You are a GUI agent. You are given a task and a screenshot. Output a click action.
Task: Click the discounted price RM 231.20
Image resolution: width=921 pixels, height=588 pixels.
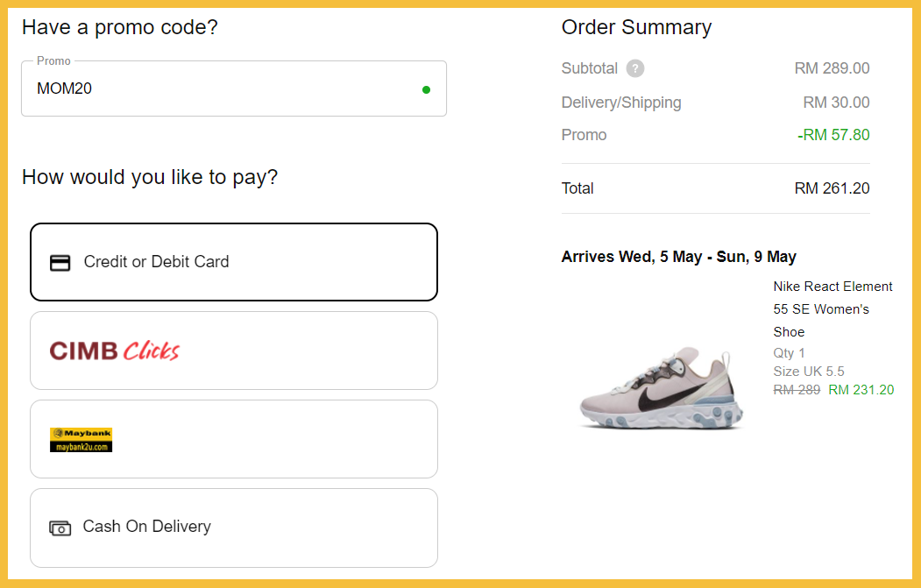tap(861, 390)
